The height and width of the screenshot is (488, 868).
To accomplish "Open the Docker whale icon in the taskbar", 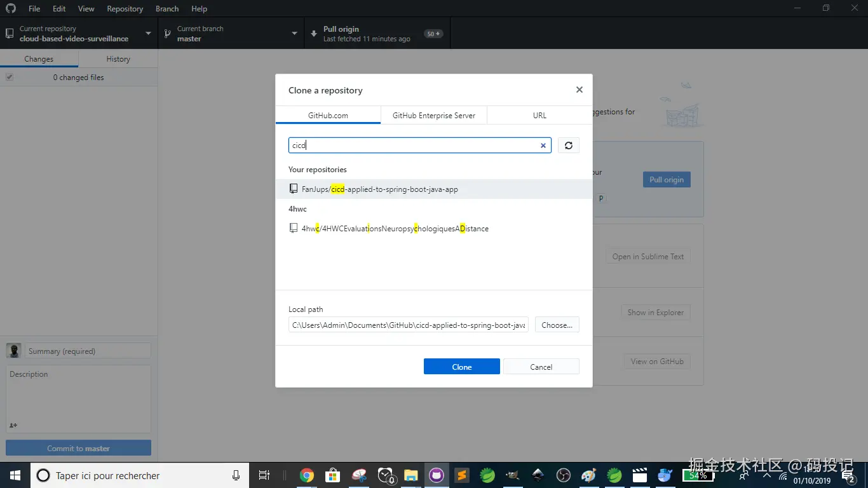I will point(665,475).
